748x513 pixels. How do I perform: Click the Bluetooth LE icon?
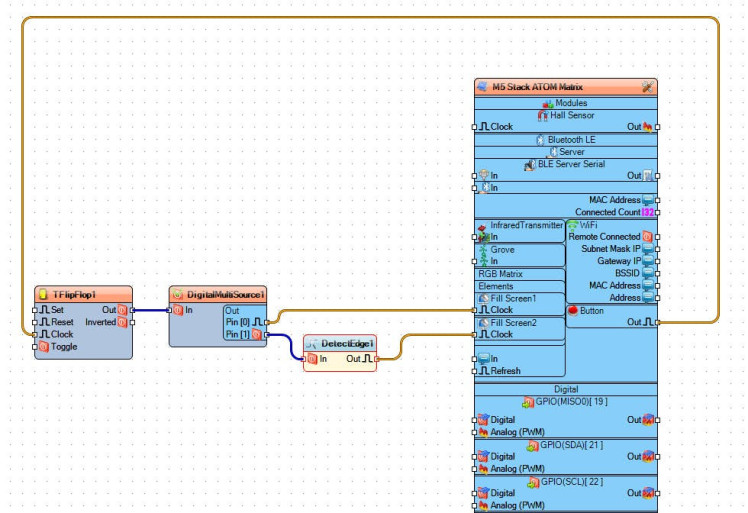point(540,140)
